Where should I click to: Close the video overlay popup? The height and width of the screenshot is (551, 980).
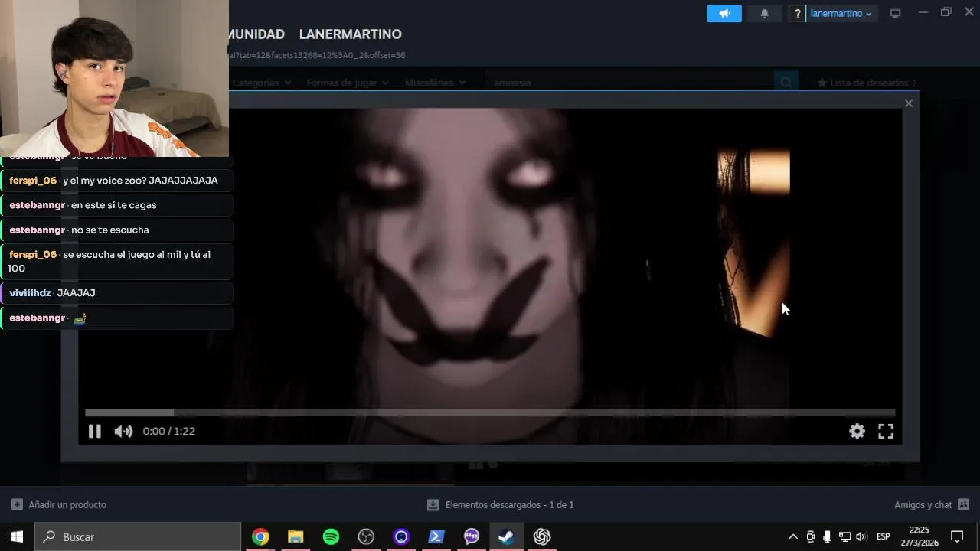[909, 103]
